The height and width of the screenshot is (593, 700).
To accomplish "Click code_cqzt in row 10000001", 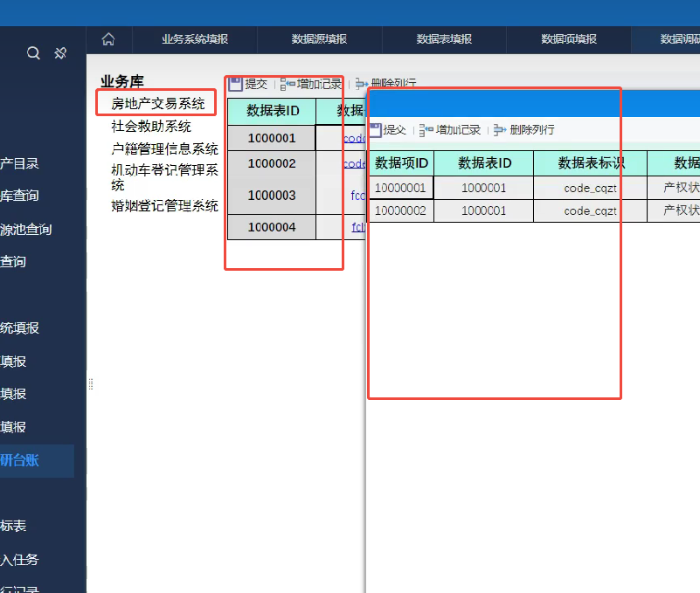I will (x=590, y=189).
